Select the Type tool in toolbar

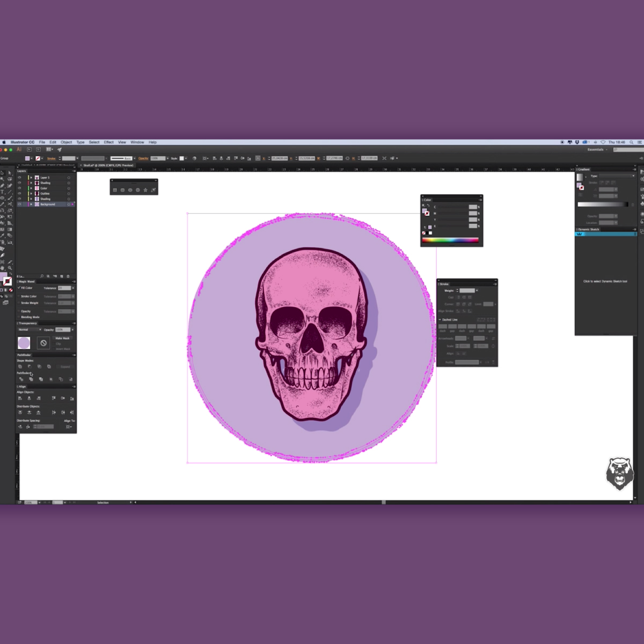click(3, 192)
